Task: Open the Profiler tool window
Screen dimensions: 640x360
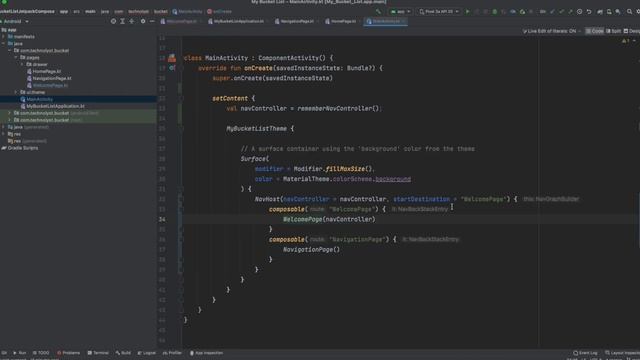Action: pos(172,353)
